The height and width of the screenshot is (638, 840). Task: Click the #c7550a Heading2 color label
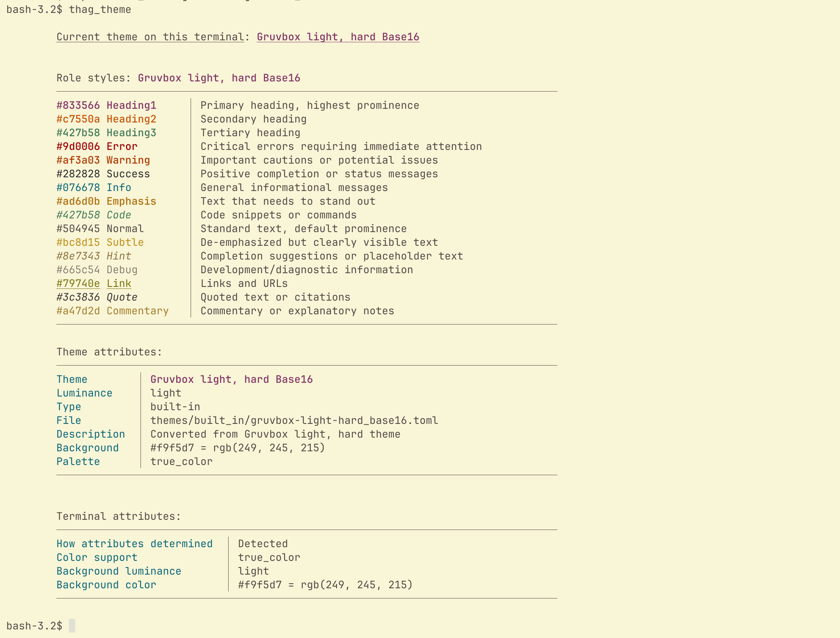click(106, 119)
